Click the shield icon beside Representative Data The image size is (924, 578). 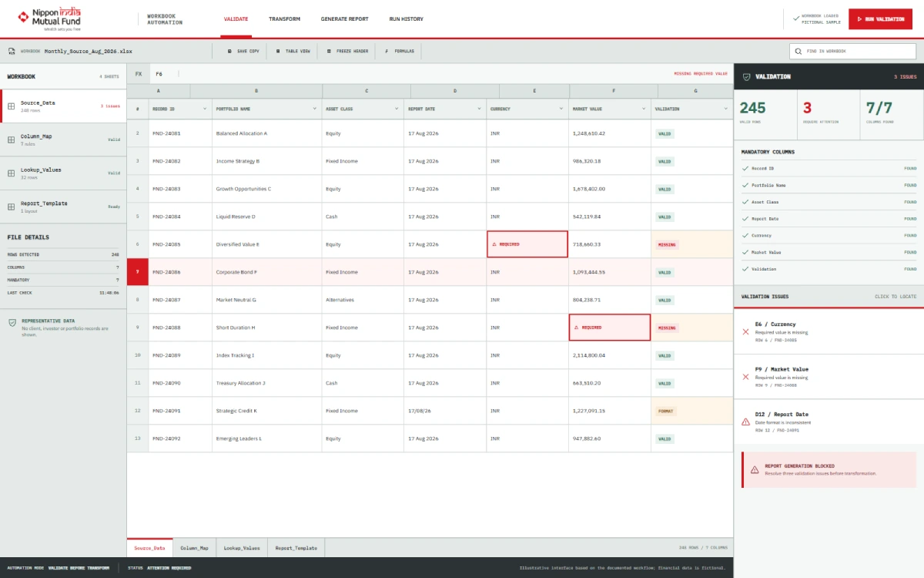click(x=12, y=323)
